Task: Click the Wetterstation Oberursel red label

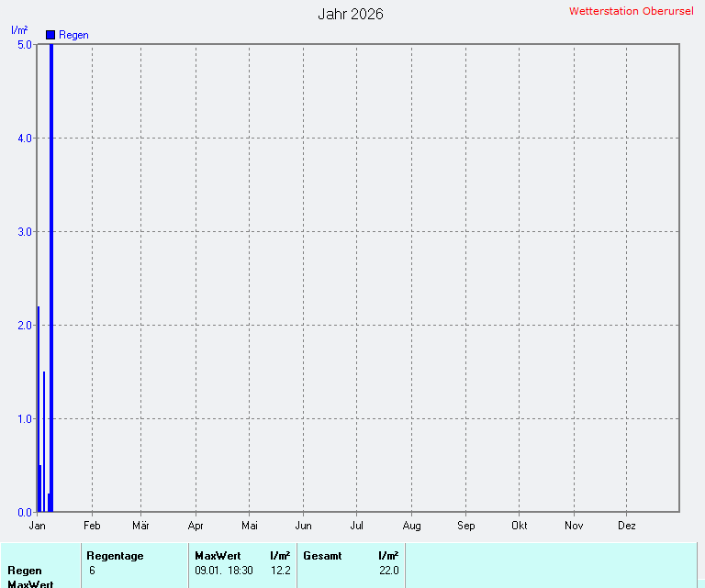Action: click(632, 11)
